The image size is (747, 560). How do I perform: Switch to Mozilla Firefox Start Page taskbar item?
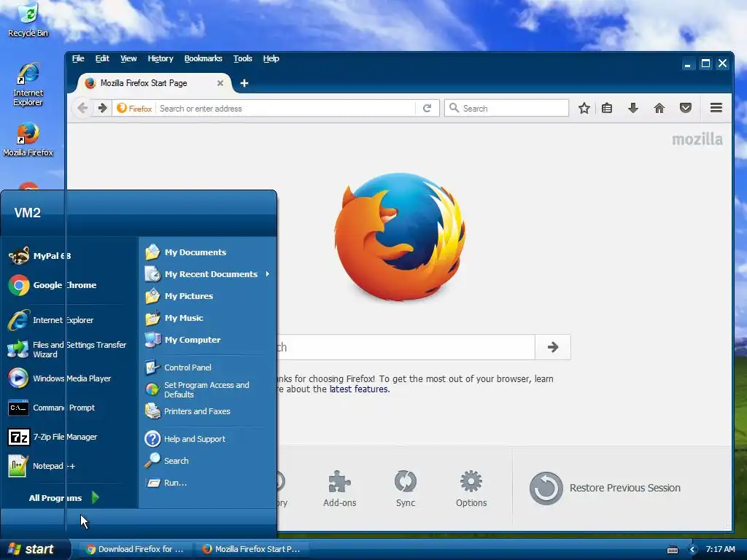pos(252,549)
